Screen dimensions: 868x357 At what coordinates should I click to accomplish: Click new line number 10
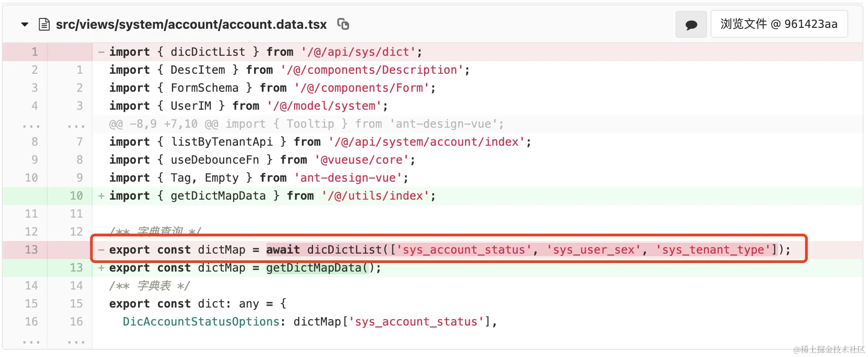76,196
